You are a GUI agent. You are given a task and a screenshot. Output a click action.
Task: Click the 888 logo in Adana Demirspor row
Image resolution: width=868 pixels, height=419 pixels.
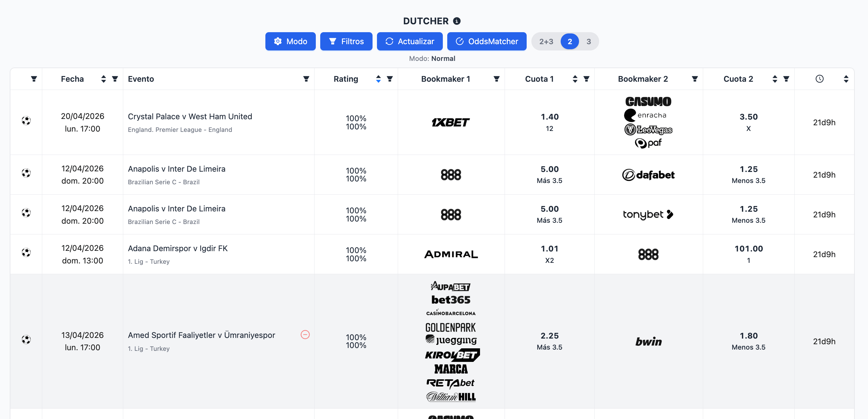[x=648, y=254]
